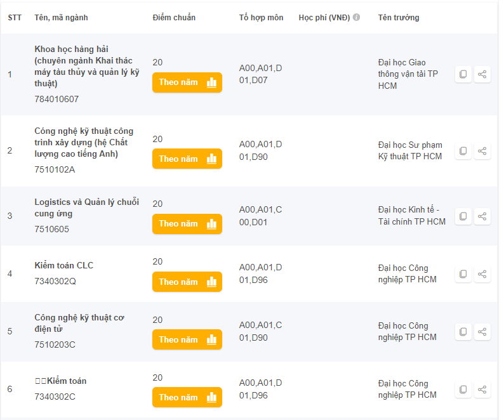Copy the Kiểm toán CLC row
Screen dimensions: 504x420
click(463, 274)
